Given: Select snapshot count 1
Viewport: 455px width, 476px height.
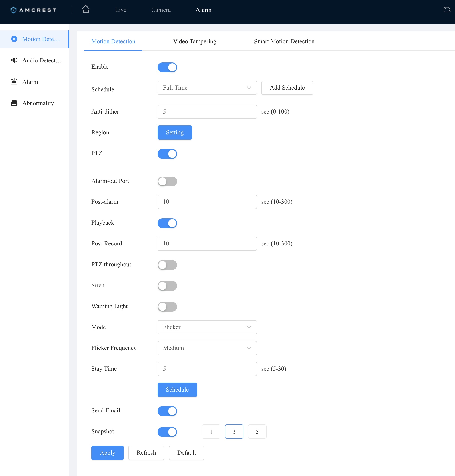Looking at the screenshot, I should click(211, 432).
